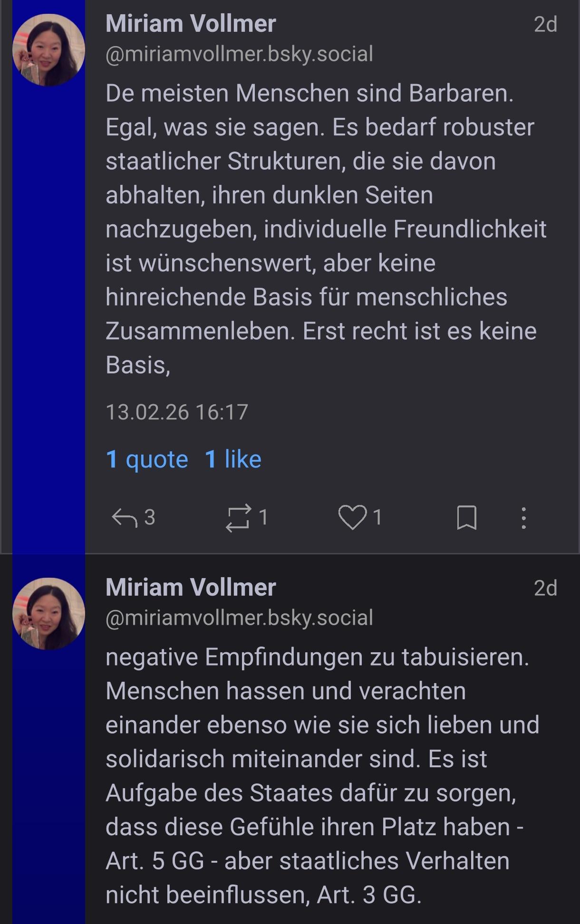
Task: Click the @miriamvollmer.bsky.social handle in the top post
Action: tap(239, 54)
